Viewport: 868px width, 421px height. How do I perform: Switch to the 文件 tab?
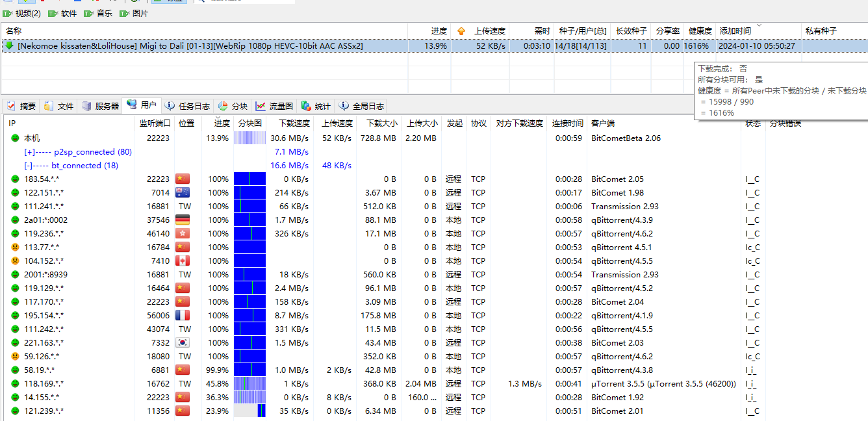(58, 106)
